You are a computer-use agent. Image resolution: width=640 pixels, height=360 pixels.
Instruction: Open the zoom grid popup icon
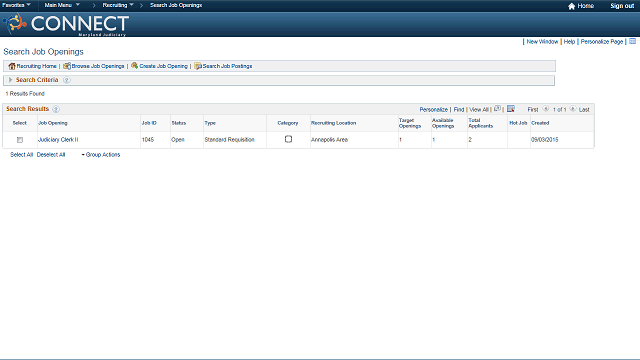(497, 109)
